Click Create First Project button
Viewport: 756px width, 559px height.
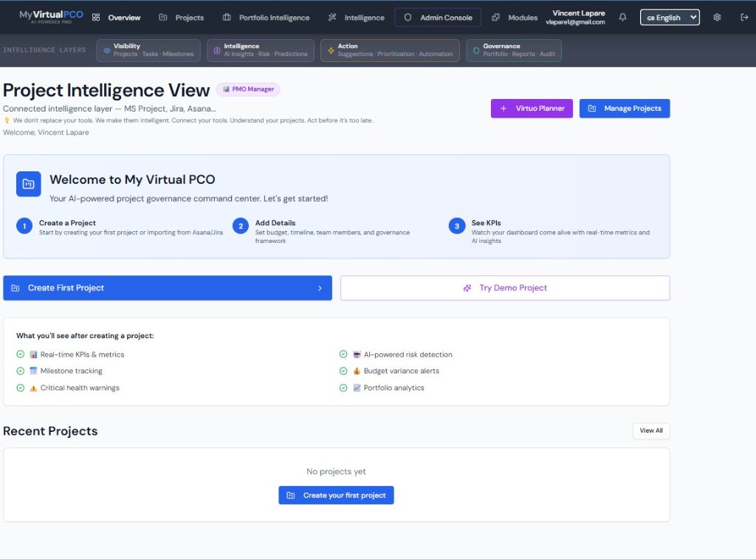click(x=168, y=288)
